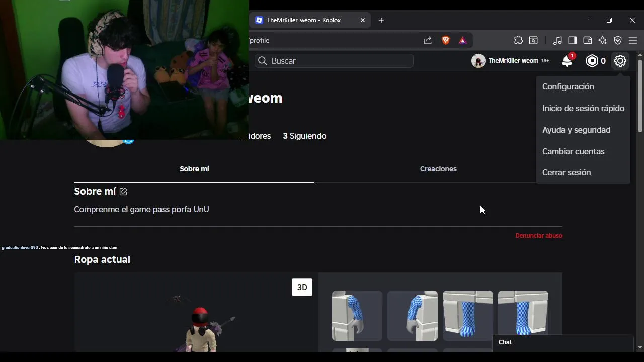Switch to the Sobre mí tab

pos(194,169)
